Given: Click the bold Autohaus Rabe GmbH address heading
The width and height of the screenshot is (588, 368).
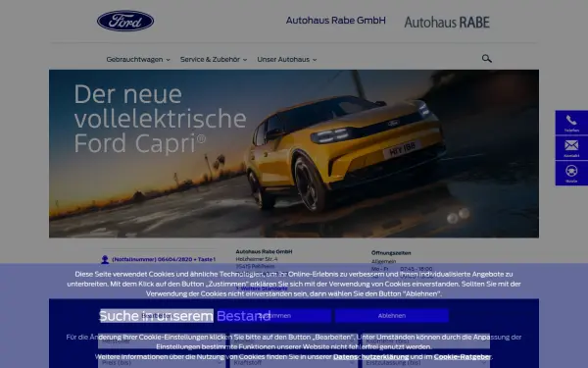Looking at the screenshot, I should [264, 251].
